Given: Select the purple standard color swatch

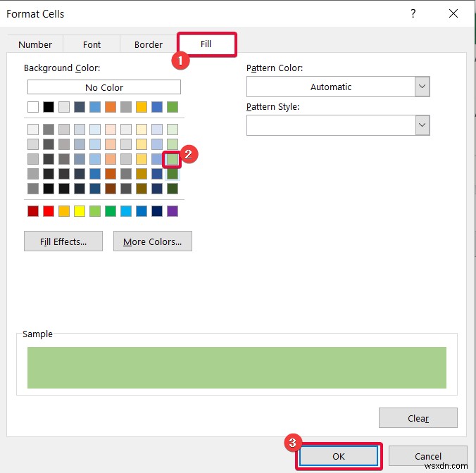Looking at the screenshot, I should [x=173, y=211].
